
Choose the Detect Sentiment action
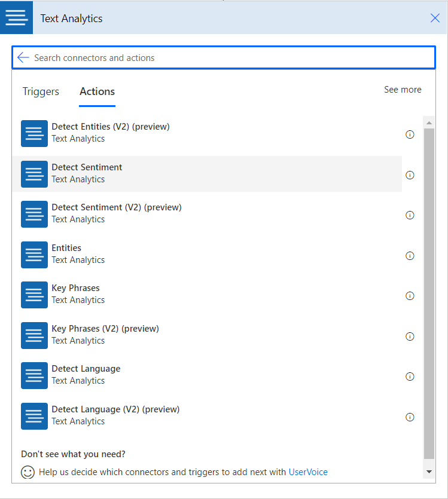[87, 173]
